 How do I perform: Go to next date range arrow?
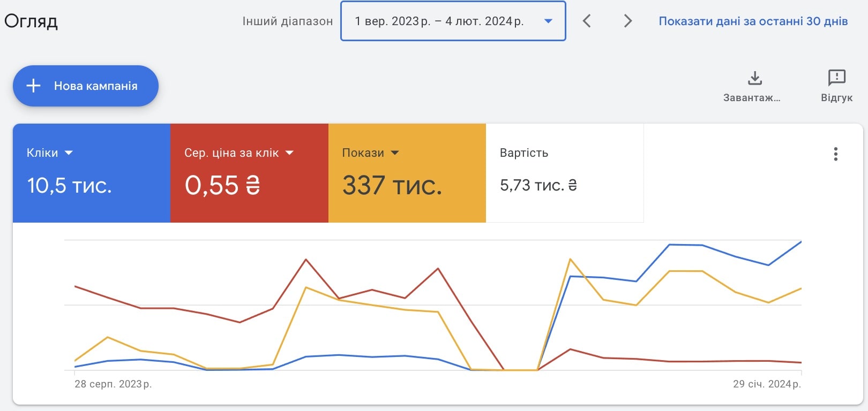(628, 21)
